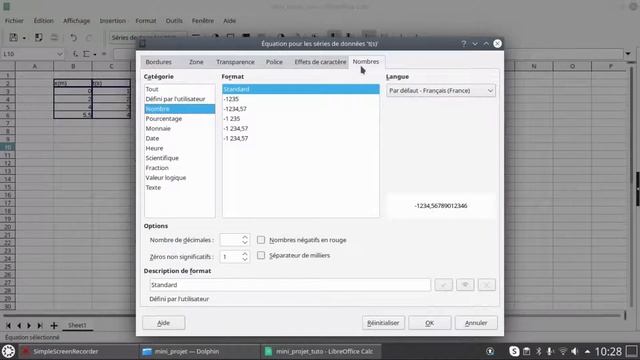This screenshot has height=360, width=640.
Task: Go to first sheet navigation arrow
Action: pos(8,325)
